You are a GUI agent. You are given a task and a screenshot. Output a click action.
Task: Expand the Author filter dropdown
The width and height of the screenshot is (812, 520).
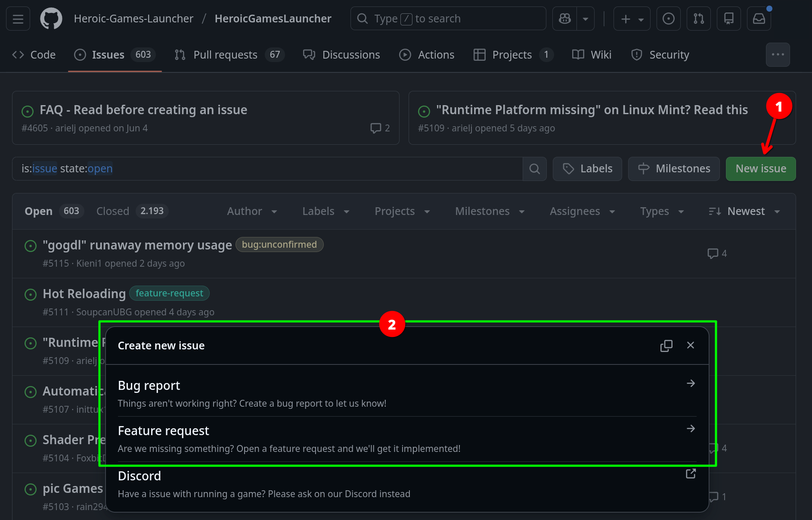coord(252,211)
